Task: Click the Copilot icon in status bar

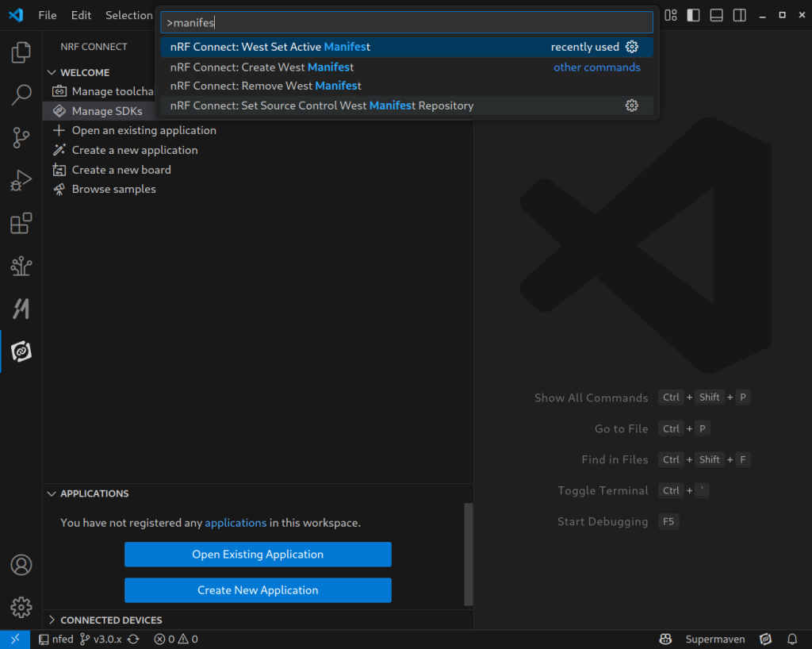Action: (665, 639)
